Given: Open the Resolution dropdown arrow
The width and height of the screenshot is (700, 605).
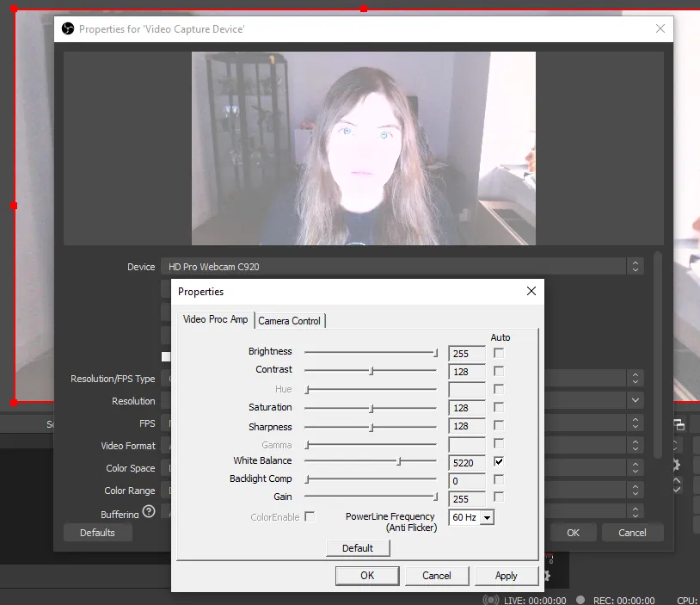Looking at the screenshot, I should [x=635, y=401].
